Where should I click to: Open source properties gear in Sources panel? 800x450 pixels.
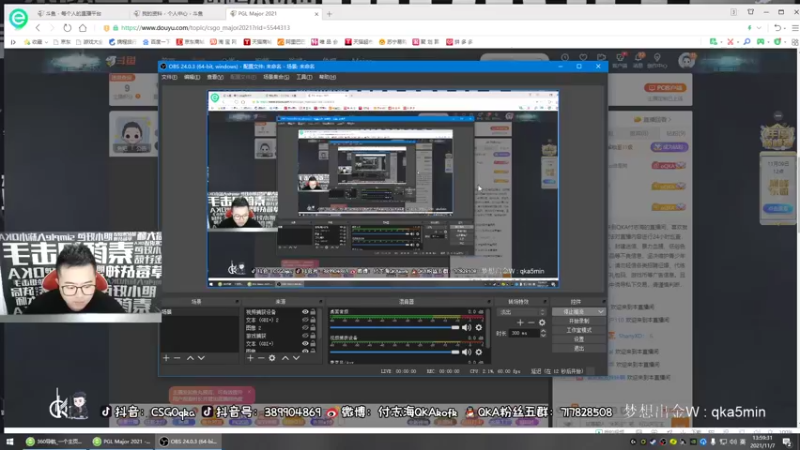coord(272,358)
